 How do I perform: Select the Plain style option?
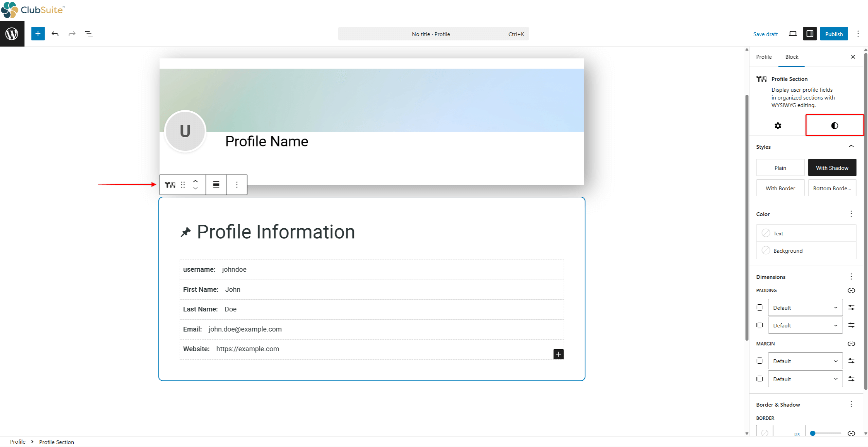pos(780,168)
